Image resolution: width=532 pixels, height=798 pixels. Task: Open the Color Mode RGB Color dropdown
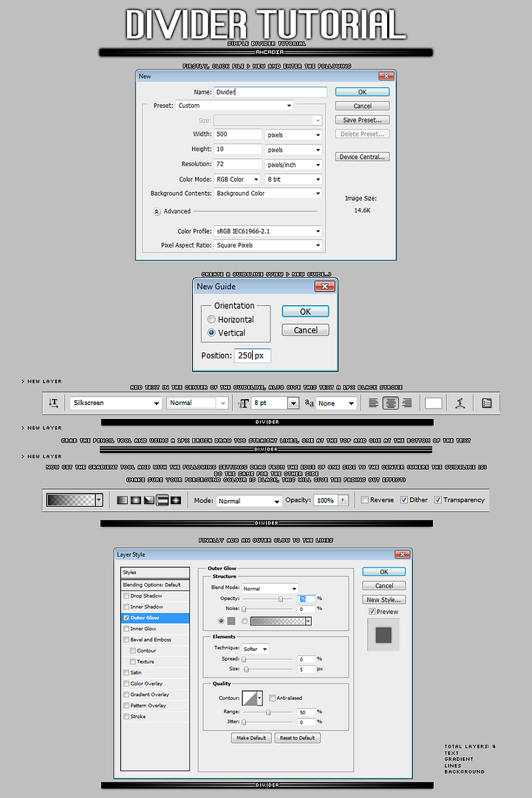pyautogui.click(x=237, y=180)
